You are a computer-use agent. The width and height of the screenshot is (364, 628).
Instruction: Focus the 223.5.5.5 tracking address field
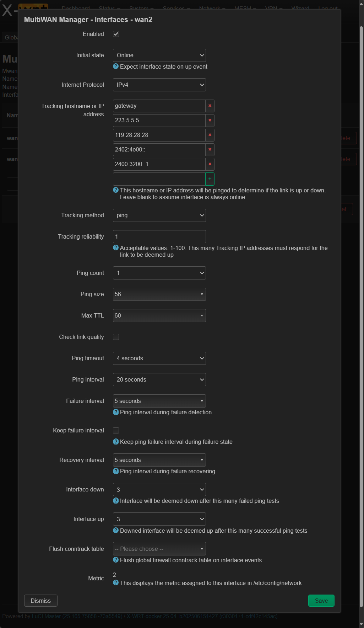pos(159,121)
